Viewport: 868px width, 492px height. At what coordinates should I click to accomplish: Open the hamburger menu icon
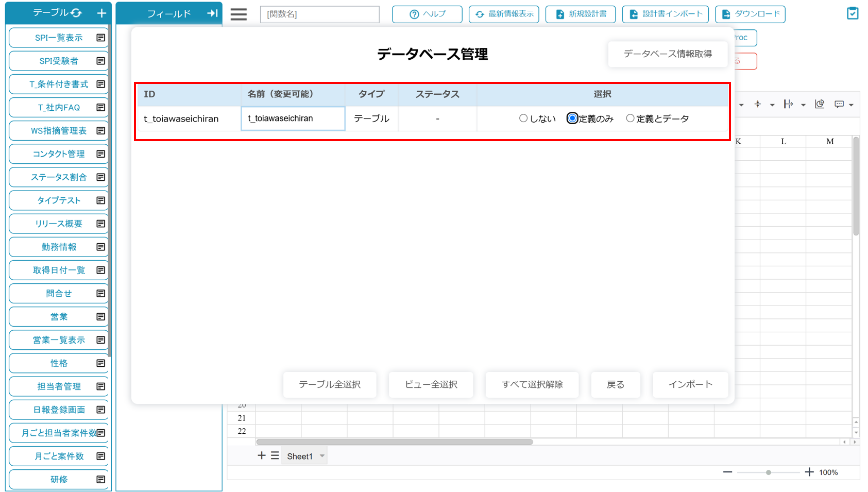click(239, 14)
